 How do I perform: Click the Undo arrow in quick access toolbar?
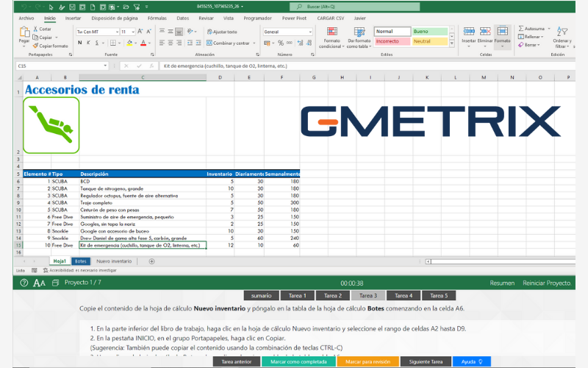(x=24, y=7)
